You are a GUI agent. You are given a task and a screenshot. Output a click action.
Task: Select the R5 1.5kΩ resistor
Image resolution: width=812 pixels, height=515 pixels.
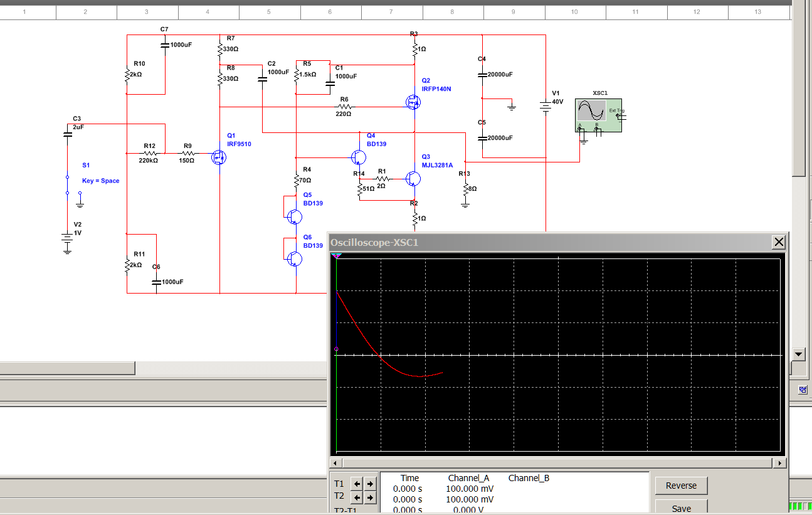tap(295, 74)
